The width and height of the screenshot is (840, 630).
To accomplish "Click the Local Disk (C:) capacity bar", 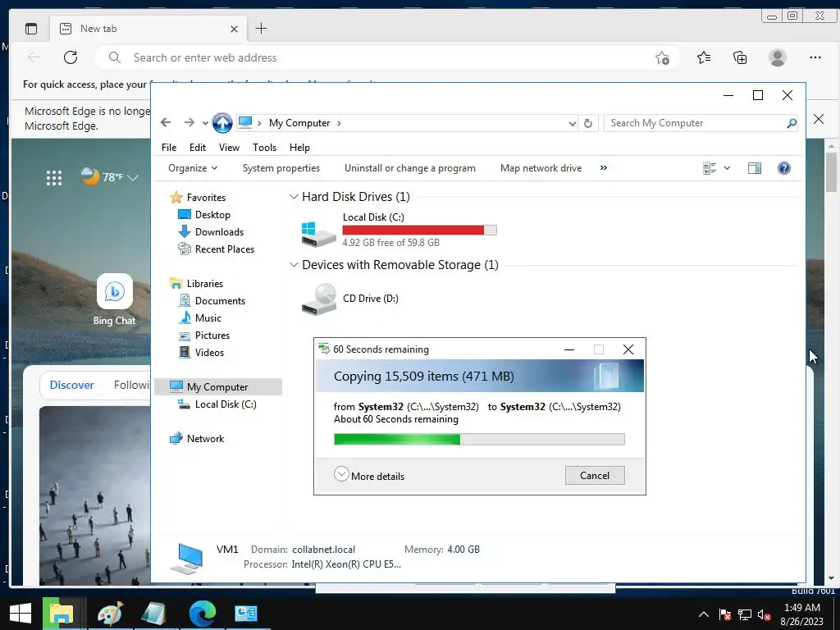I will 419,231.
